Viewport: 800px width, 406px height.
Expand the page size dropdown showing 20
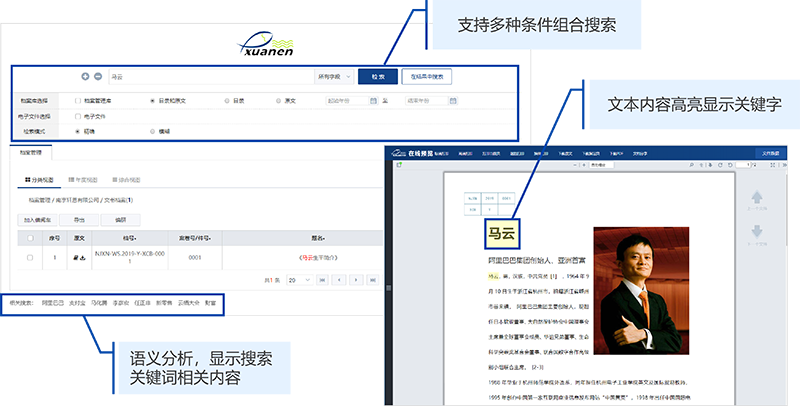click(x=298, y=281)
